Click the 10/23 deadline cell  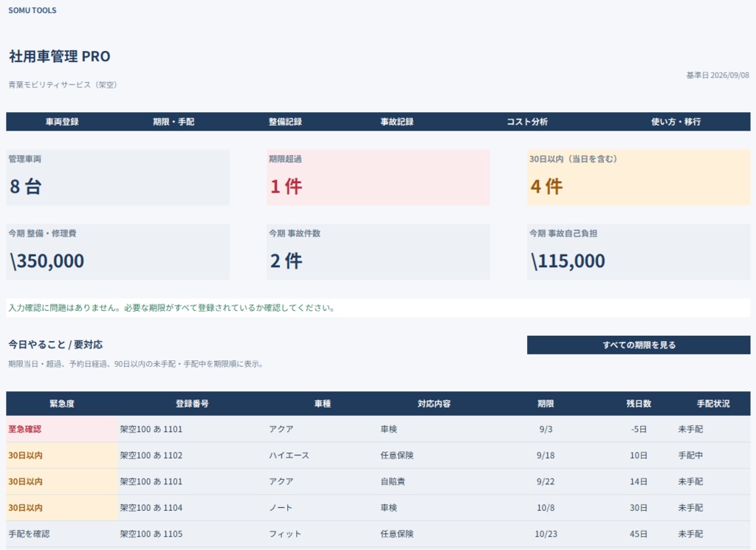coord(546,534)
